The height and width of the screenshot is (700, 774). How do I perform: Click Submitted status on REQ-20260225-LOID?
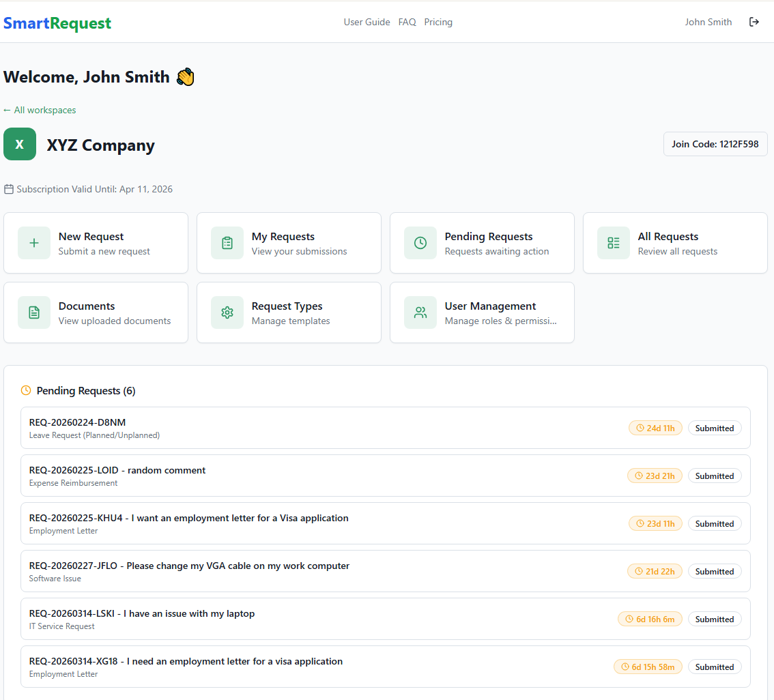(x=714, y=476)
